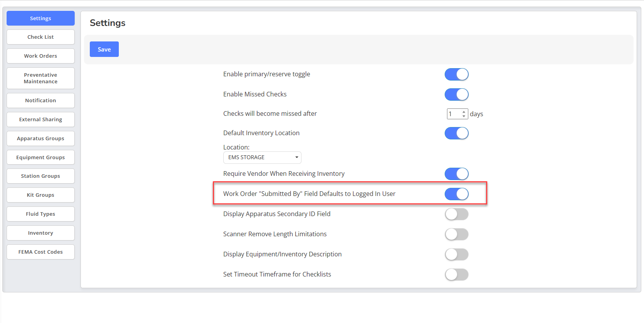This screenshot has width=644, height=323.
Task: Click the missed-after days number field
Action: click(x=457, y=114)
